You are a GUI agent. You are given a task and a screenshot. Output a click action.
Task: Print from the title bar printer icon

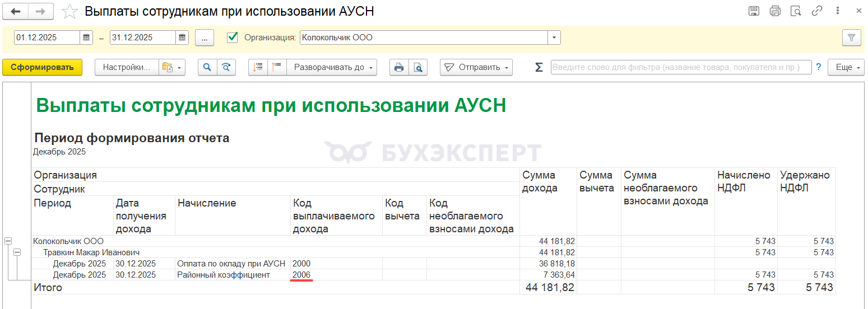pos(775,11)
